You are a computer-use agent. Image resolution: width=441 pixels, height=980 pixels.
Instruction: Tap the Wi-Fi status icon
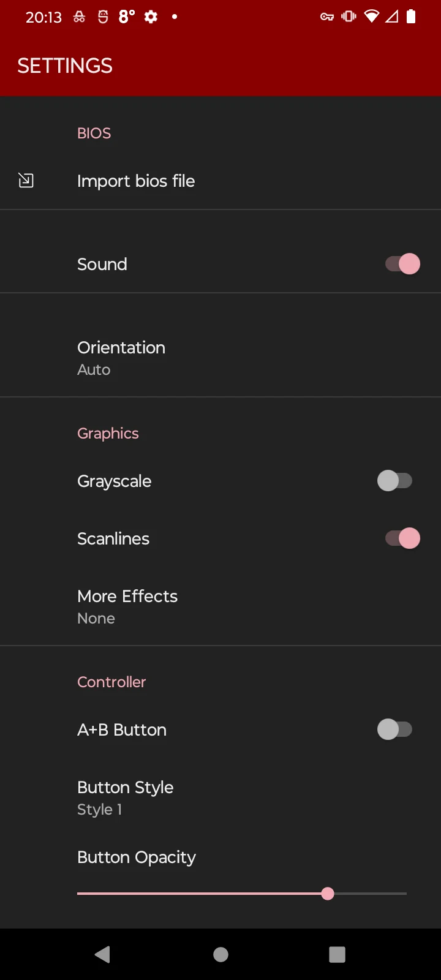click(x=371, y=17)
